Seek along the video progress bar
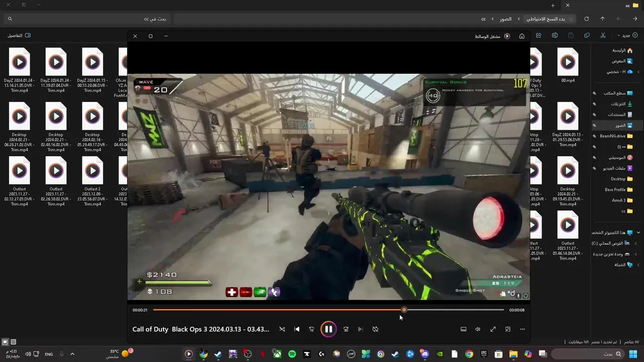Viewport: 644px width, 362px height. point(328,310)
